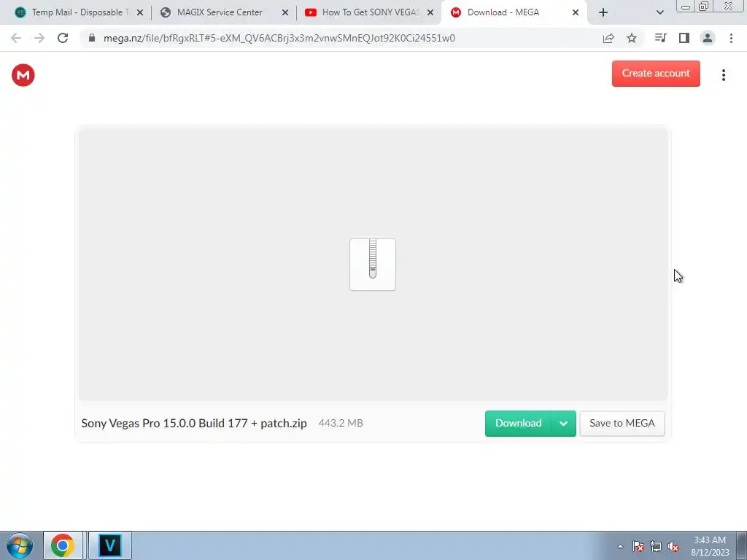
Task: Open the Vegas Pro taskbar icon
Action: [x=109, y=545]
